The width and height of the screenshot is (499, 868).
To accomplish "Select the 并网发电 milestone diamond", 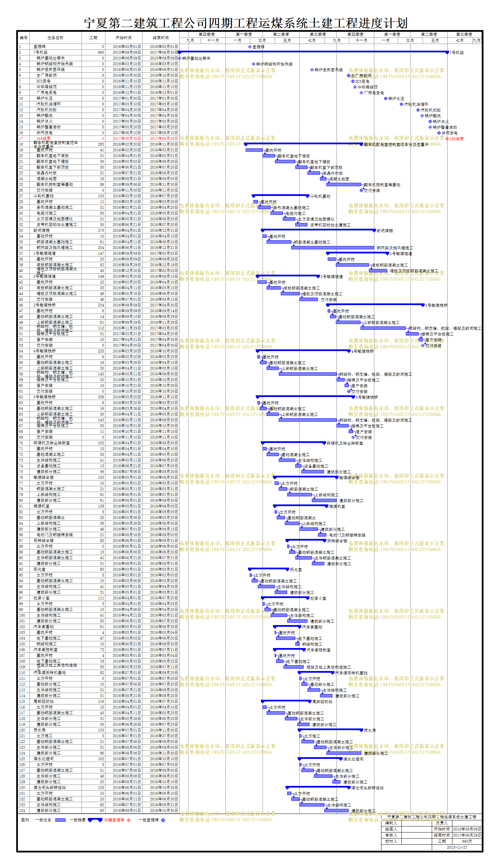I will [439, 133].
